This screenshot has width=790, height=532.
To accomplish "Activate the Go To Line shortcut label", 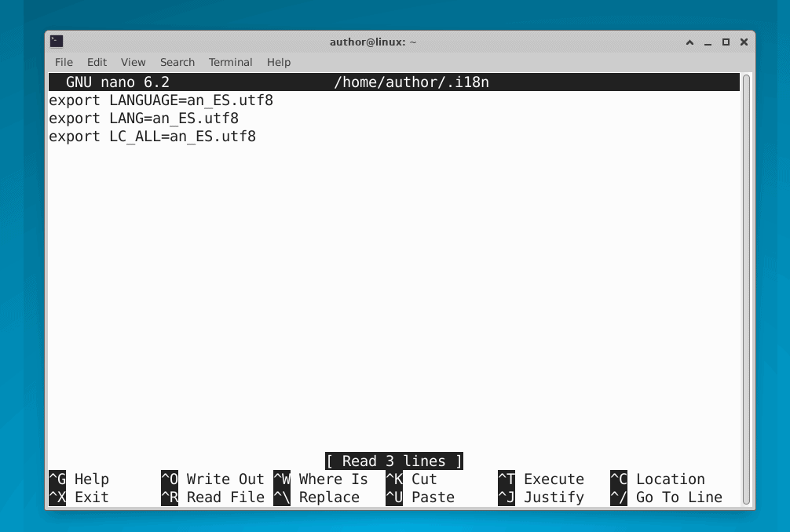I will tap(677, 497).
